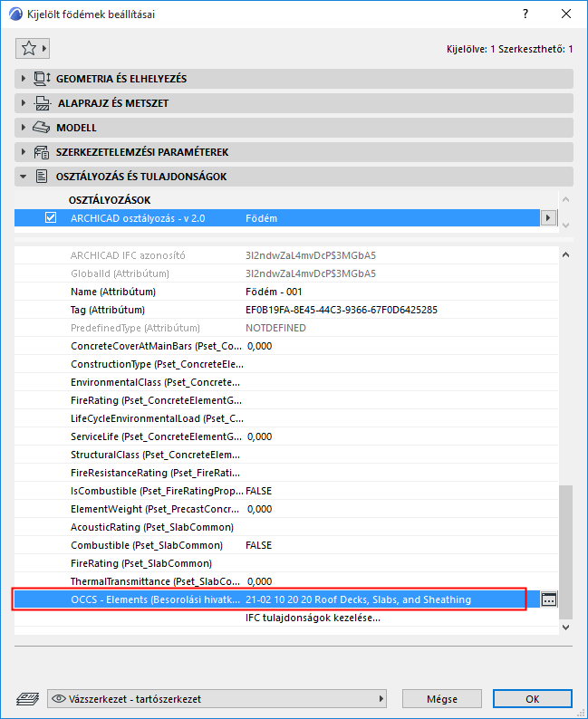The image size is (588, 719).
Task: Select the ElementWeight value 0,000
Action: 260,509
